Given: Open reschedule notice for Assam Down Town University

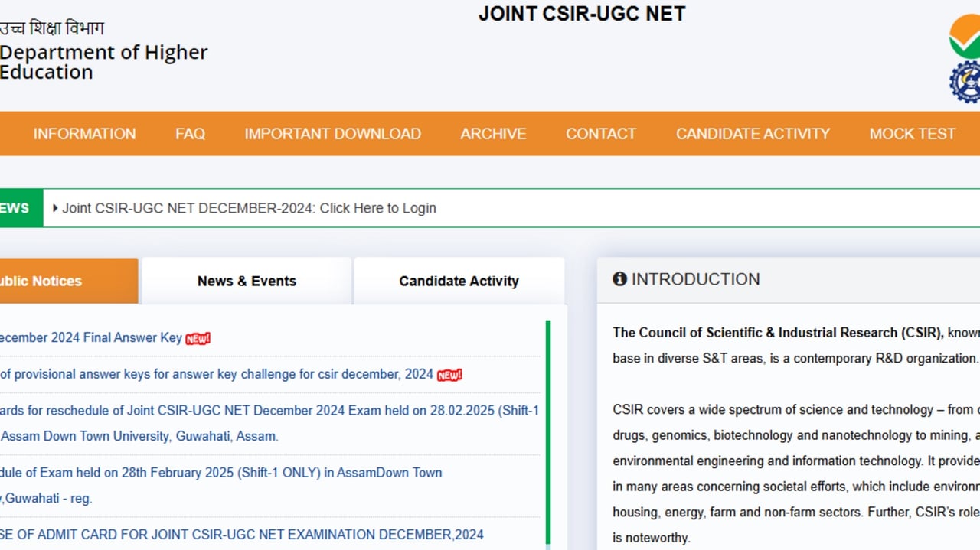Looking at the screenshot, I should [269, 423].
